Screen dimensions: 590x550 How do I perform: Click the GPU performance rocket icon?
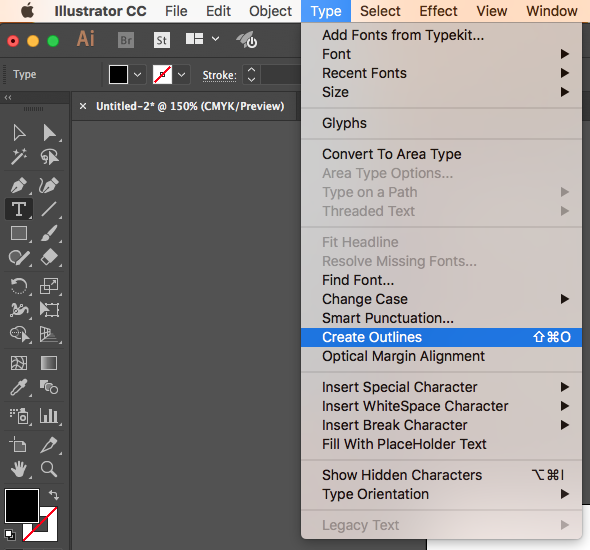[x=246, y=40]
